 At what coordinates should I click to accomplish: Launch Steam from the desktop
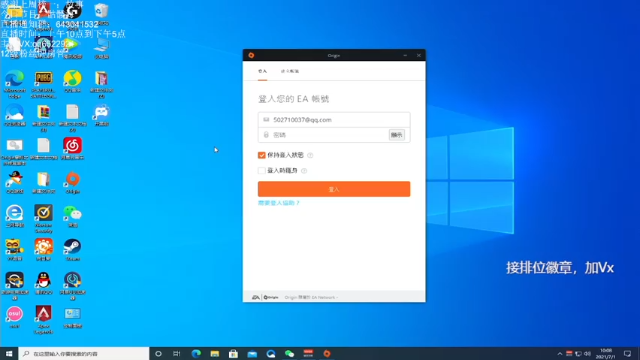click(x=72, y=247)
